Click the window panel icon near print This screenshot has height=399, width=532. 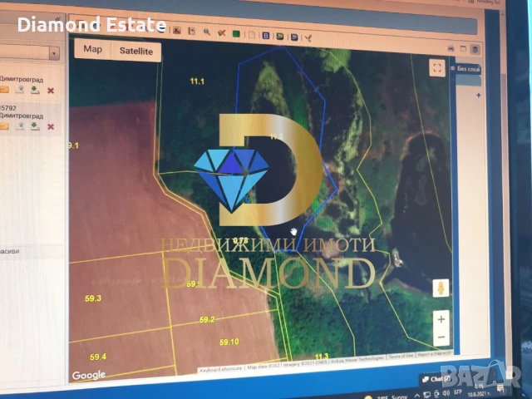pos(463,48)
